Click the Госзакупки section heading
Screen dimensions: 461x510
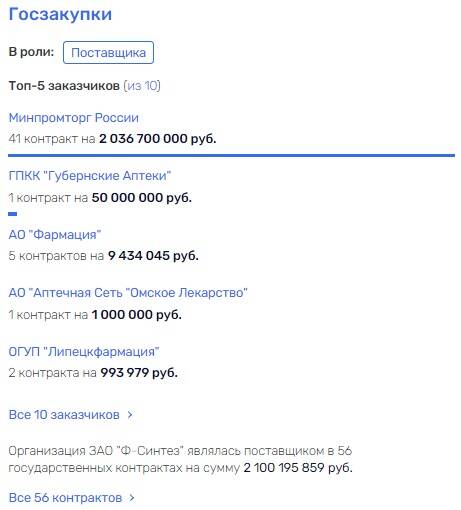60,15
